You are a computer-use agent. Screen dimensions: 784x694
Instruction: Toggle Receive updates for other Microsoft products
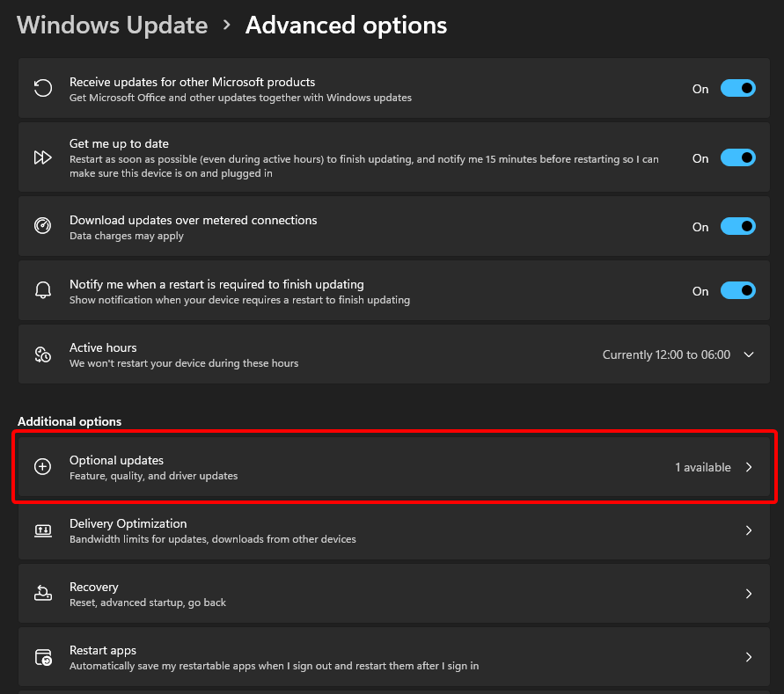coord(737,89)
